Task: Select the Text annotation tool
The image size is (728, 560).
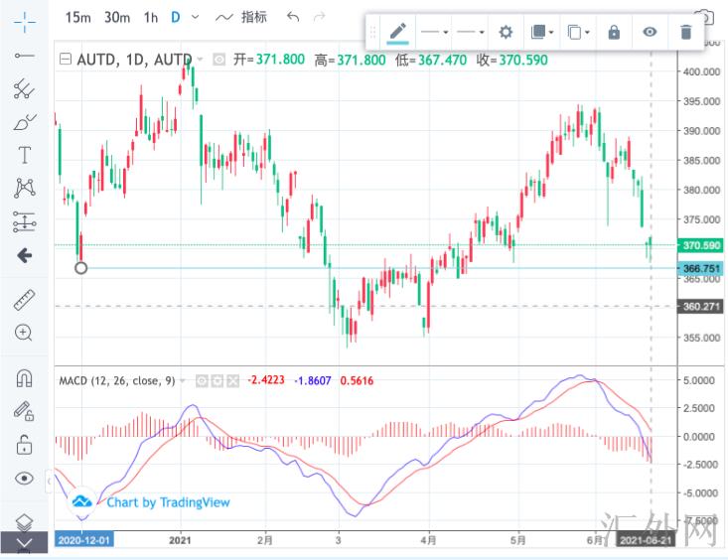Action: tap(25, 156)
